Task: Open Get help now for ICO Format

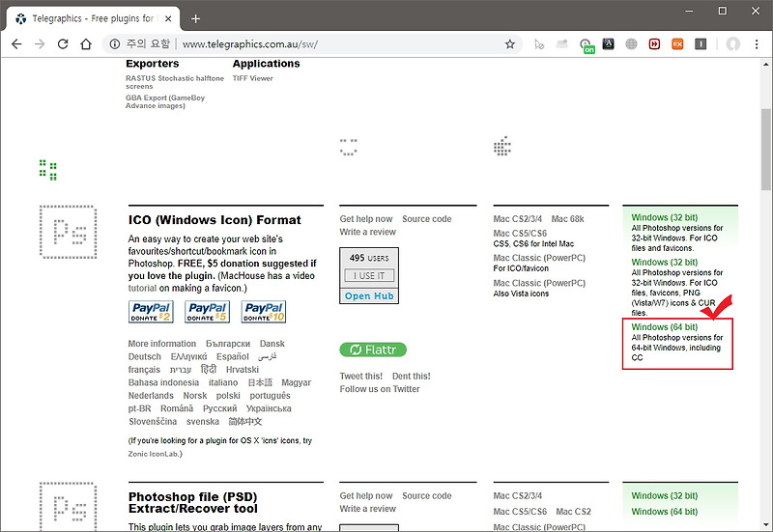Action: click(x=366, y=219)
